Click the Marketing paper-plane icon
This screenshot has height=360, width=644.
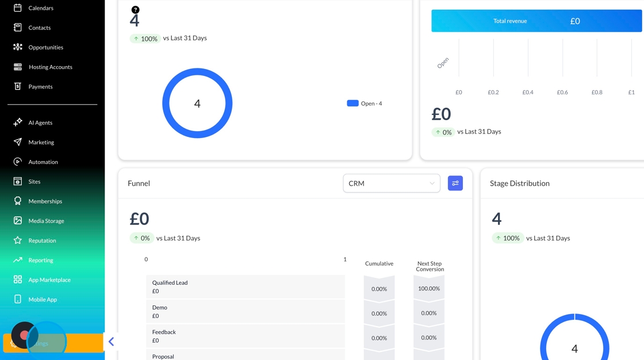coord(18,142)
